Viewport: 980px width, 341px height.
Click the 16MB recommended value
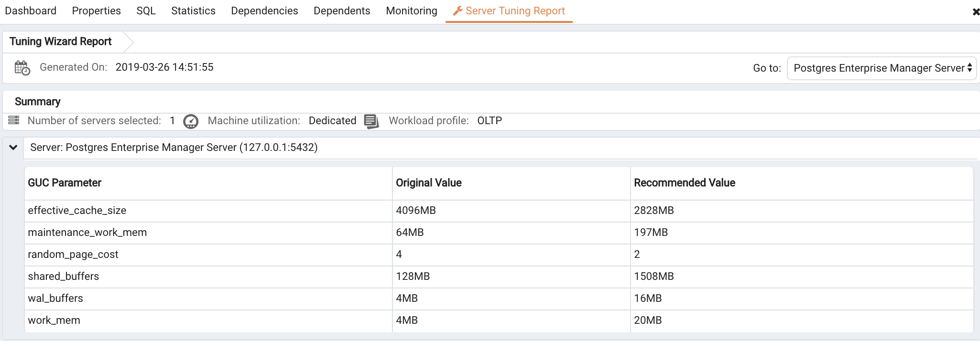648,298
